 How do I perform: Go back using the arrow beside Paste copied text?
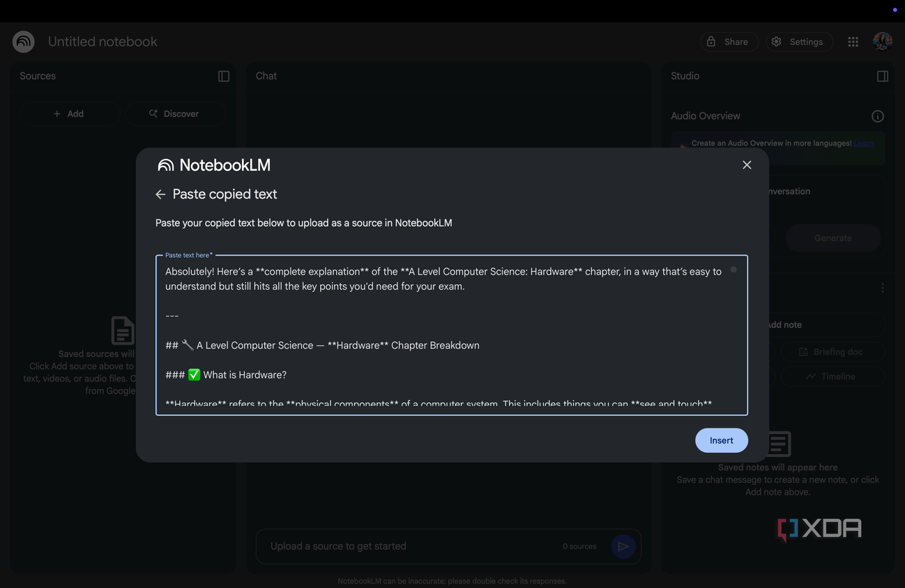[x=160, y=194]
